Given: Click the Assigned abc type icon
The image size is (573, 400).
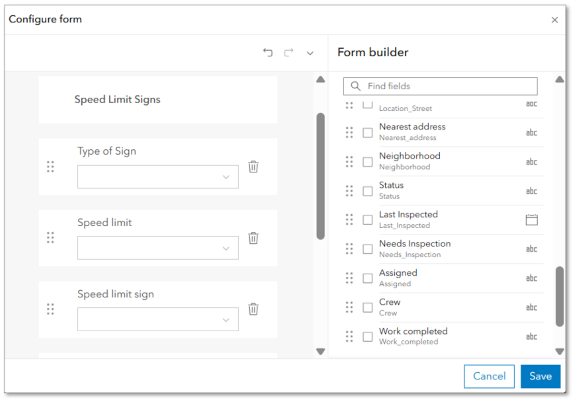Looking at the screenshot, I should coord(531,278).
